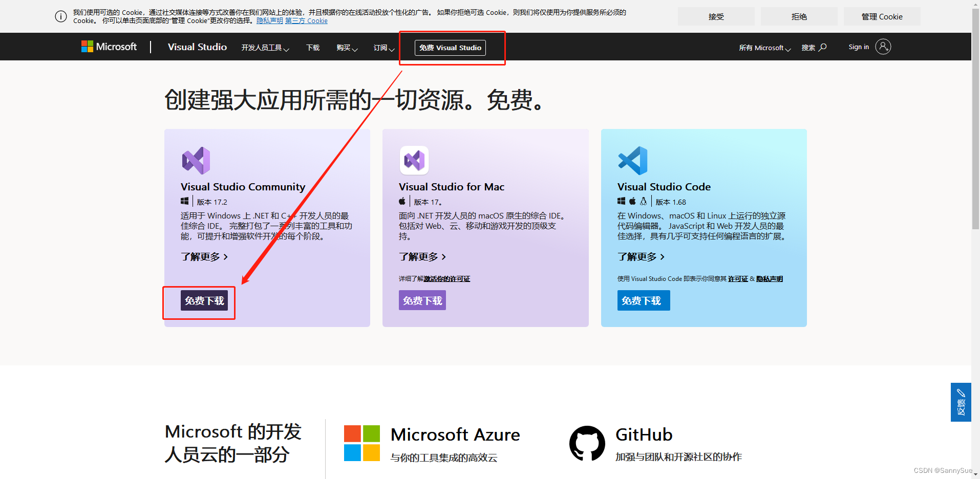Click the Visual Studio brand link in header
The image size is (980, 479).
(x=197, y=47)
